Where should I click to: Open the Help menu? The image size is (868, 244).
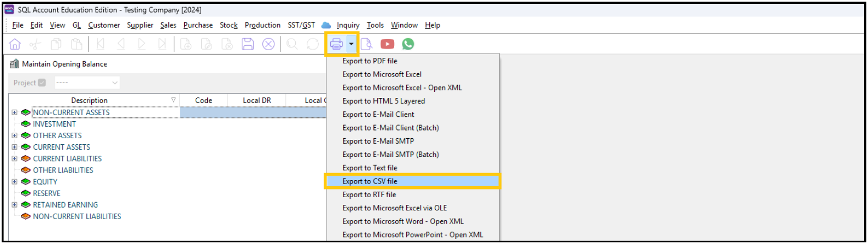[433, 25]
